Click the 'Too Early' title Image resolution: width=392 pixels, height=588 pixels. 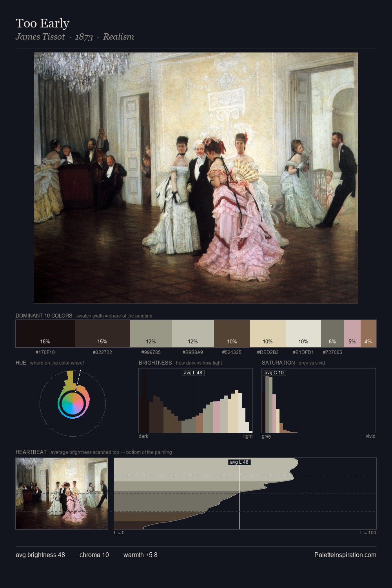[x=42, y=23]
